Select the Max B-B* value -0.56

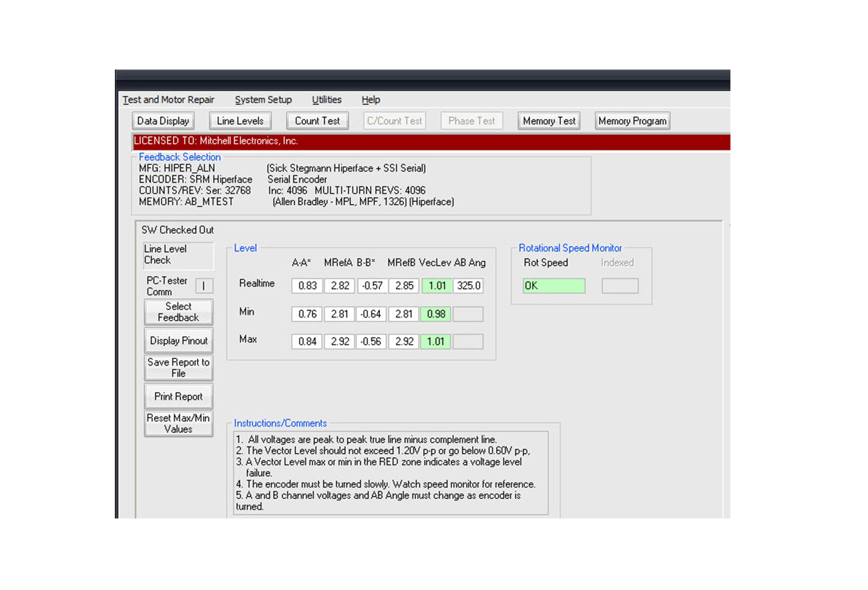[x=371, y=341]
